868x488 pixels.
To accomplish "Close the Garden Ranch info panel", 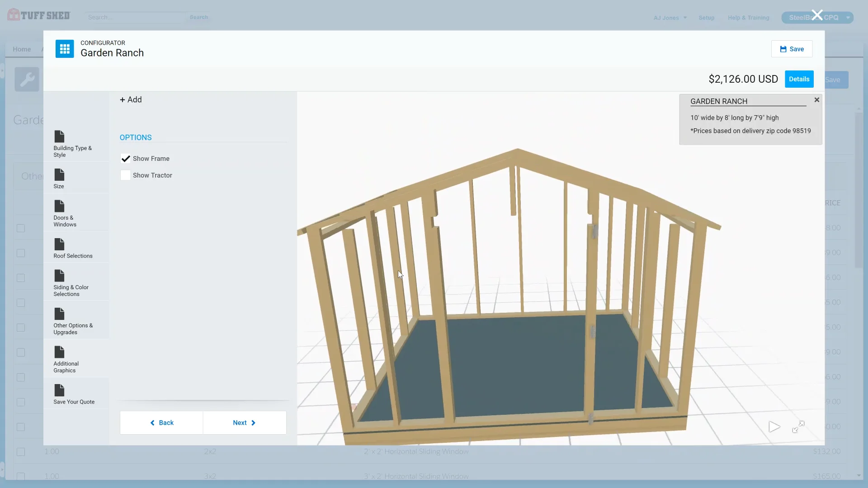I will coord(816,100).
